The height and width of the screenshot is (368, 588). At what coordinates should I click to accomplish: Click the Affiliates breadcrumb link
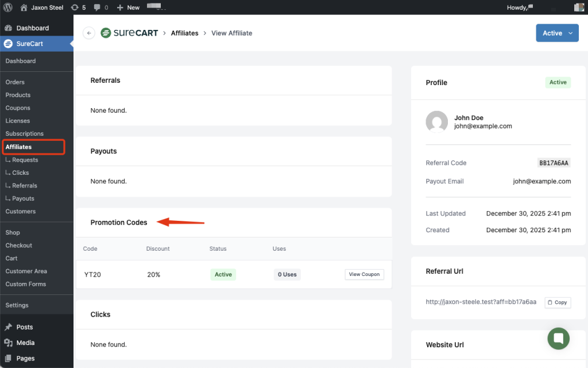point(184,33)
